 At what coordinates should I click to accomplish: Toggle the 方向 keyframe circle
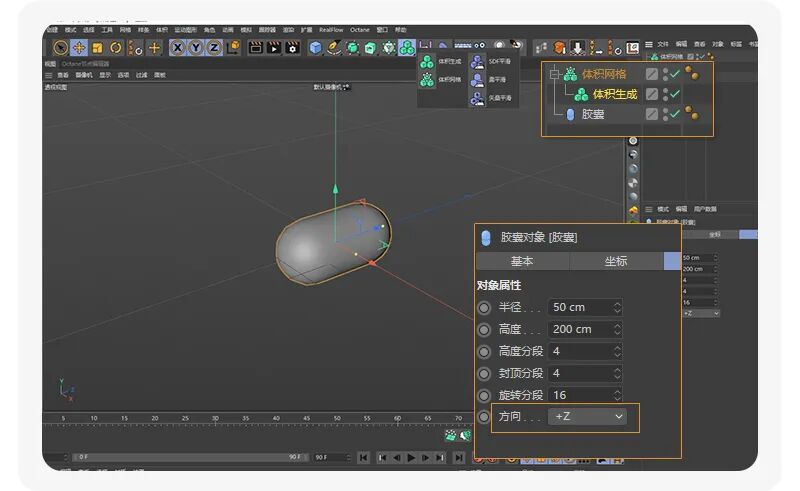484,417
